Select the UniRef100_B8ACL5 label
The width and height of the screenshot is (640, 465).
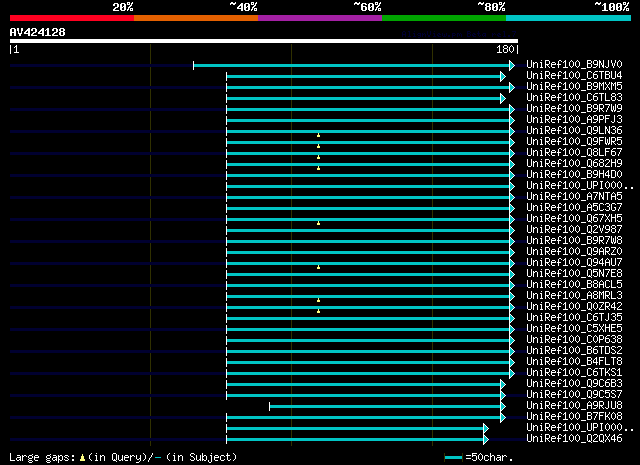click(574, 285)
